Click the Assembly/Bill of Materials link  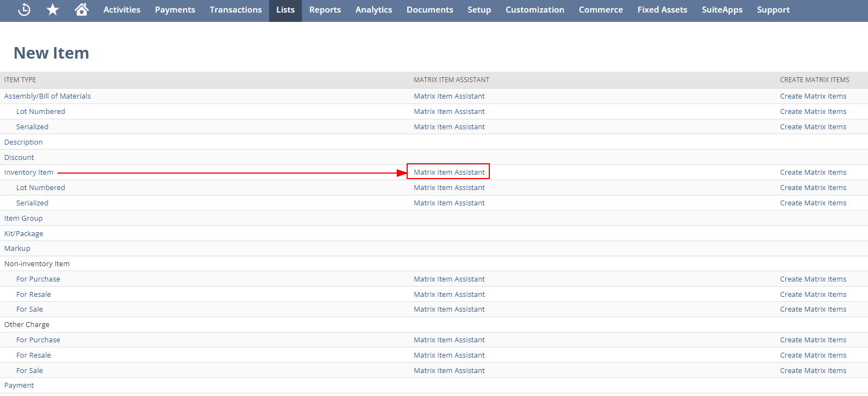tap(48, 96)
